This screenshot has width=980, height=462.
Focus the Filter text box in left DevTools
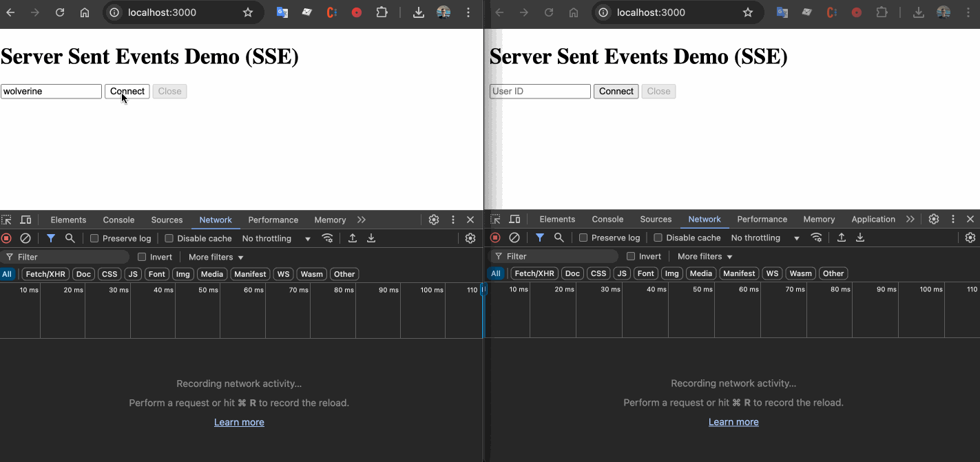point(65,257)
